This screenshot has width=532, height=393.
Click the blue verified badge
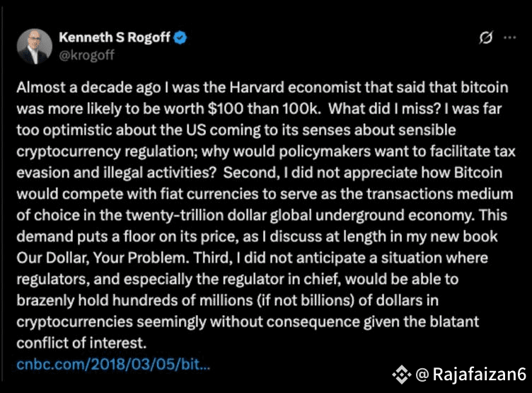(x=180, y=38)
